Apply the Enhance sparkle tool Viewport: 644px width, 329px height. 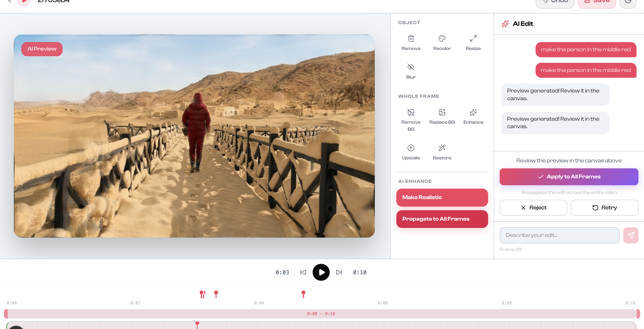point(473,112)
